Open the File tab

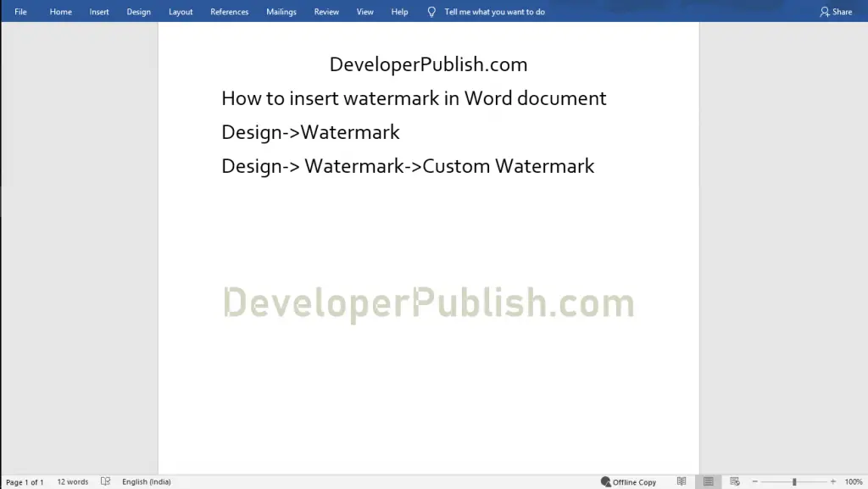20,12
